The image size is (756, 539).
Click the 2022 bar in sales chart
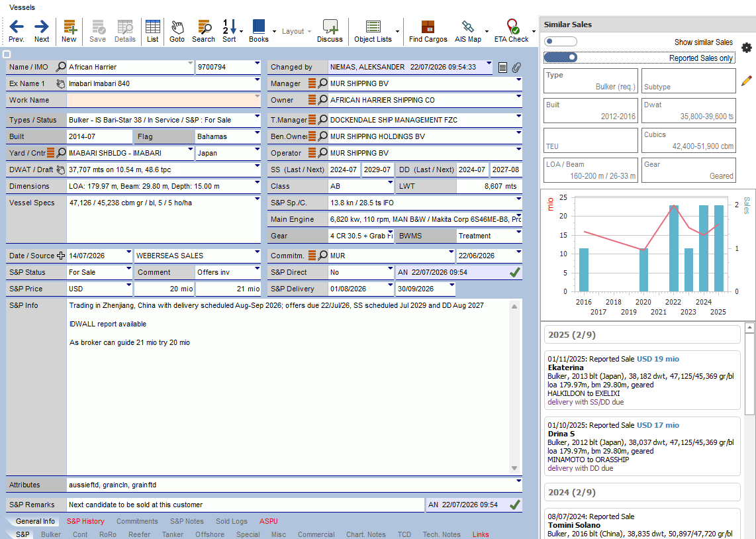tap(673, 248)
